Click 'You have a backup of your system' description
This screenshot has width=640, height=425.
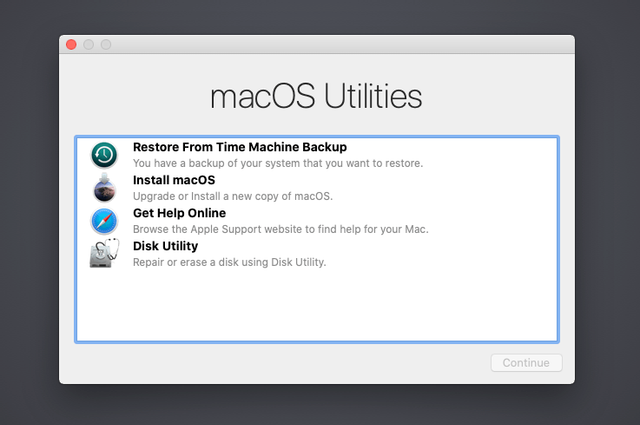pyautogui.click(x=278, y=163)
